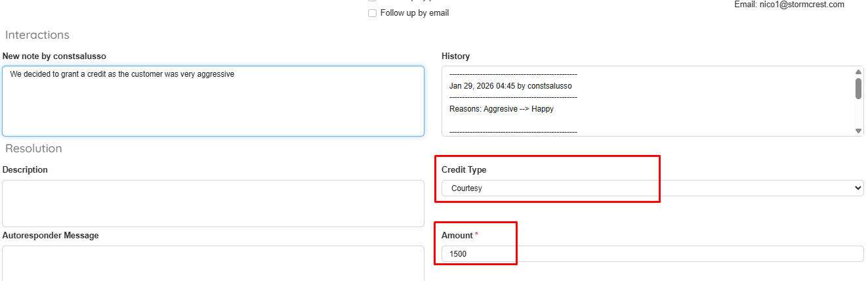The width and height of the screenshot is (868, 281).
Task: Click the Credit Type field label
Action: click(464, 170)
